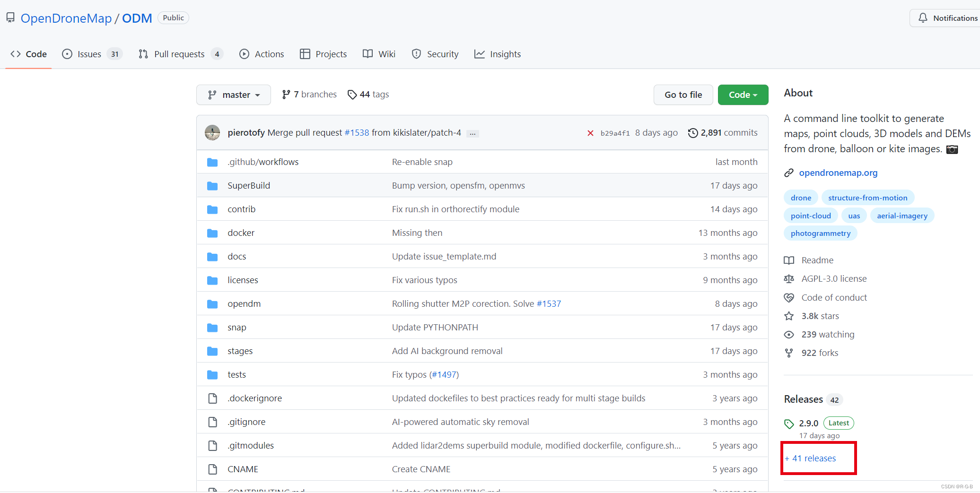Screen dimensions: 980x493
Task: Open the ODM repository name link
Action: (137, 18)
